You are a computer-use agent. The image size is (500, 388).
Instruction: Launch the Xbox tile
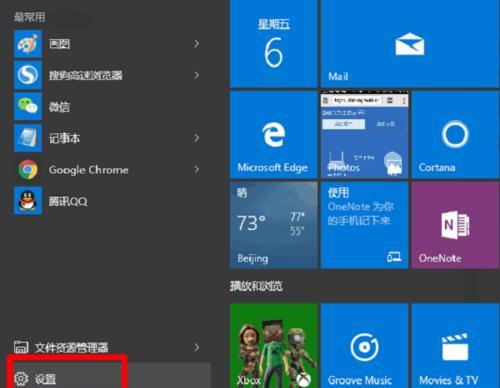click(x=273, y=346)
